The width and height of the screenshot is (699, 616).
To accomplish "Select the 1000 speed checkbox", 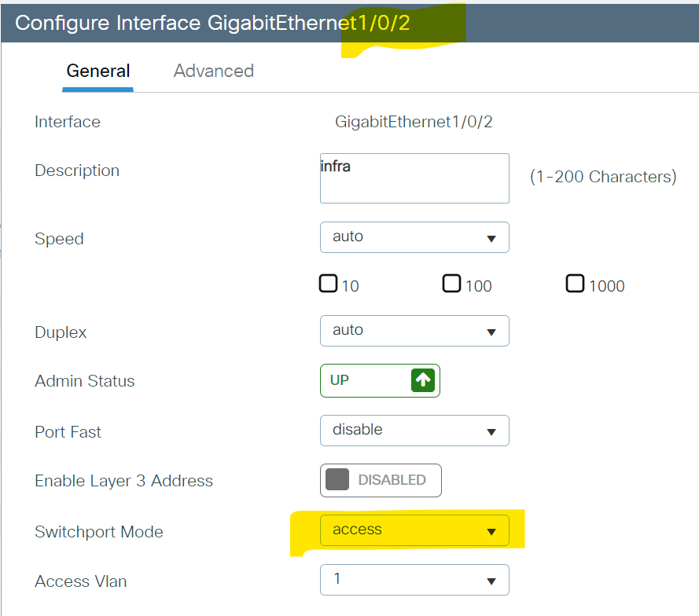I will click(x=575, y=283).
